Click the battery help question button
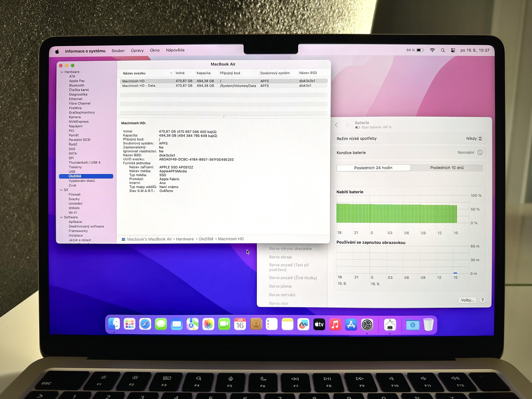Viewport: 532px width, 399px height. pos(482,300)
